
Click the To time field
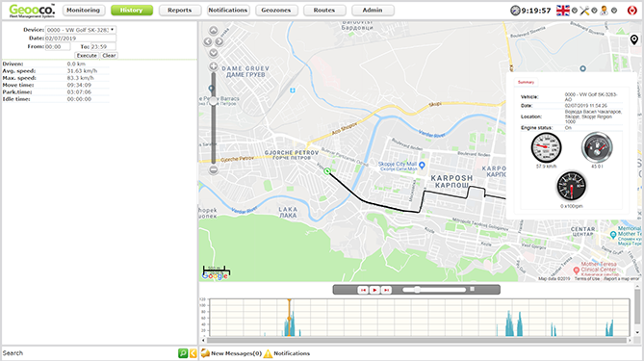click(x=103, y=47)
